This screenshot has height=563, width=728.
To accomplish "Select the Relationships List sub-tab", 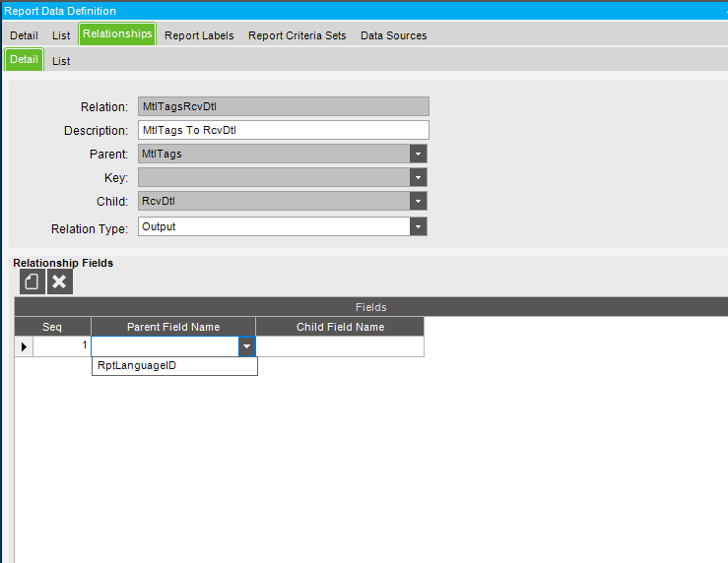I will (x=61, y=61).
